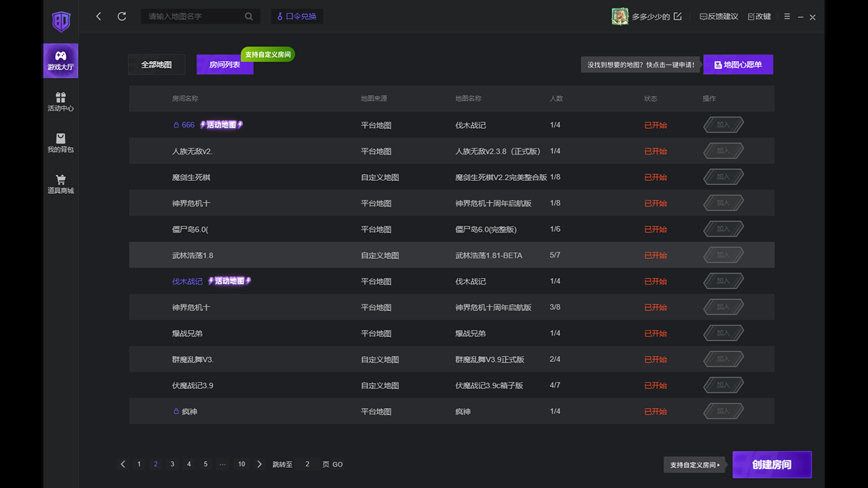868x488 pixels.
Task: Open 道具商城 shopping cart
Action: pyautogui.click(x=60, y=184)
